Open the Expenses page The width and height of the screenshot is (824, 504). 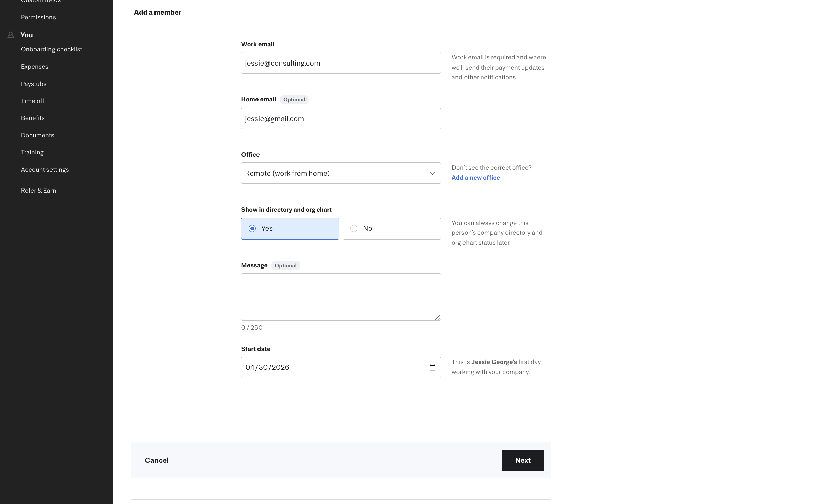point(34,67)
